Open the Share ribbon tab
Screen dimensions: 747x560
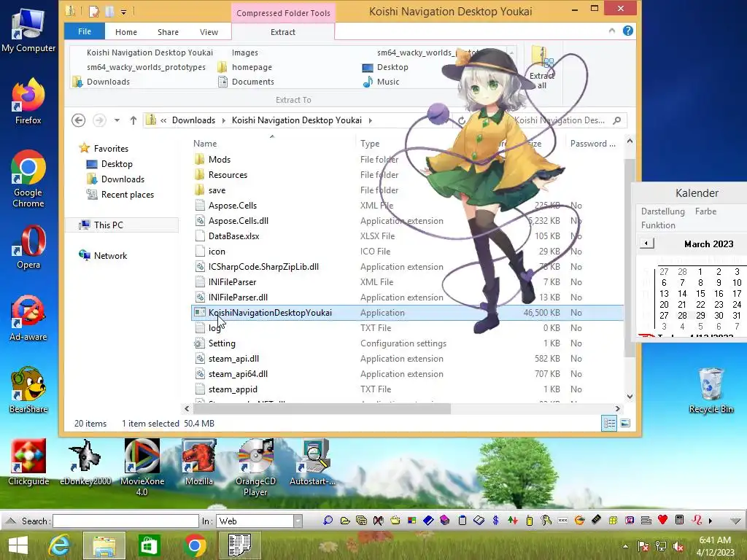[169, 32]
